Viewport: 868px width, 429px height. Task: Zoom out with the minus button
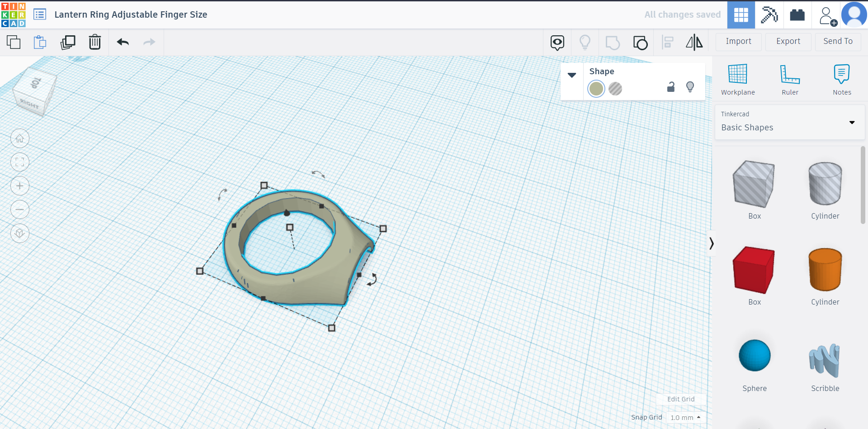[x=20, y=210]
